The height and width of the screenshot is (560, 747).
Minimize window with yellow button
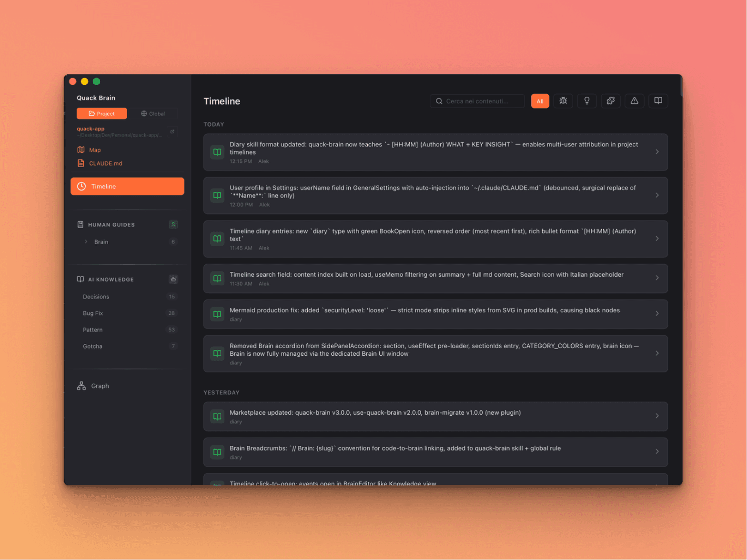pos(85,81)
